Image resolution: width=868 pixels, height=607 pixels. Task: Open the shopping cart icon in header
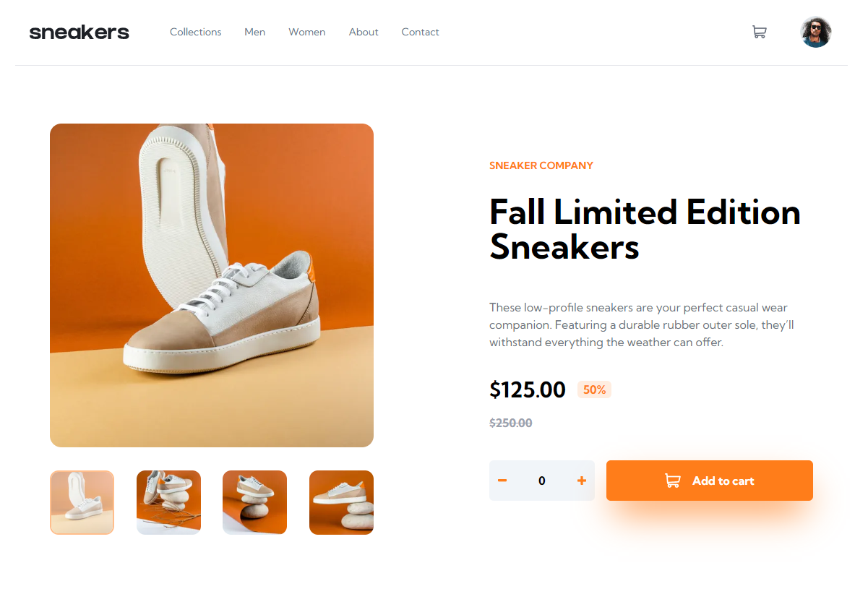point(759,32)
